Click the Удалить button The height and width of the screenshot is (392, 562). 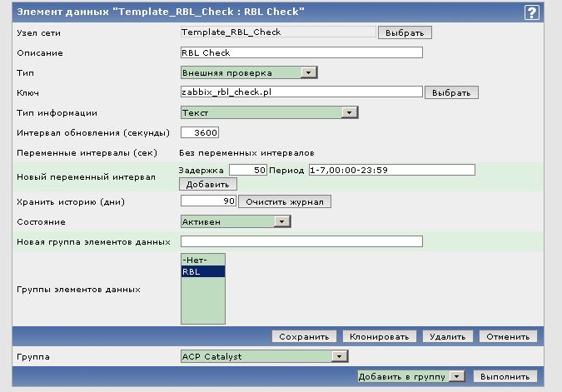click(x=448, y=336)
